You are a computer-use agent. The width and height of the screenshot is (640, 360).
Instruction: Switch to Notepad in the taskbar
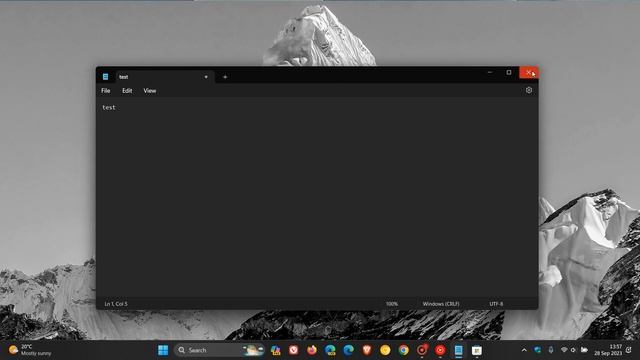click(458, 350)
